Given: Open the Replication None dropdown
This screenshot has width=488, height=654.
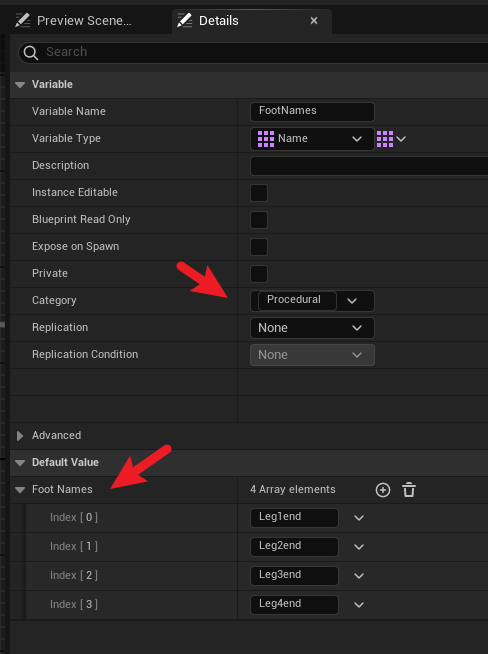Looking at the screenshot, I should (312, 328).
